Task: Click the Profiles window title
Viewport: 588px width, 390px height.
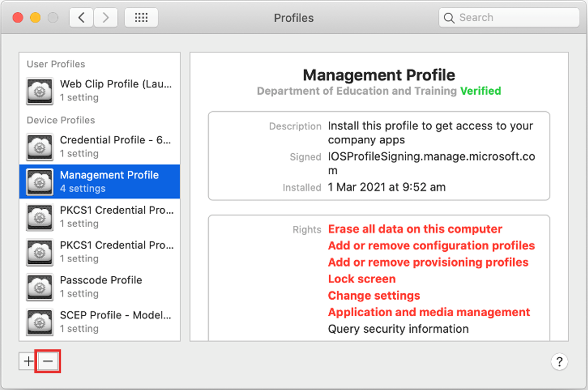Action: tap(293, 18)
